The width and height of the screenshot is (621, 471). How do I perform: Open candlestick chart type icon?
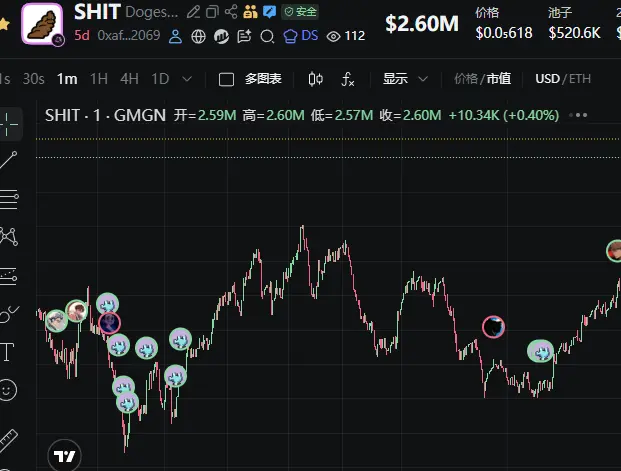pos(315,79)
